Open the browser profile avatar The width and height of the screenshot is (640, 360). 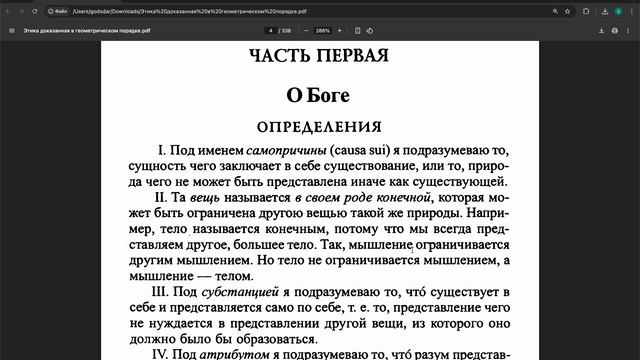pos(619,11)
